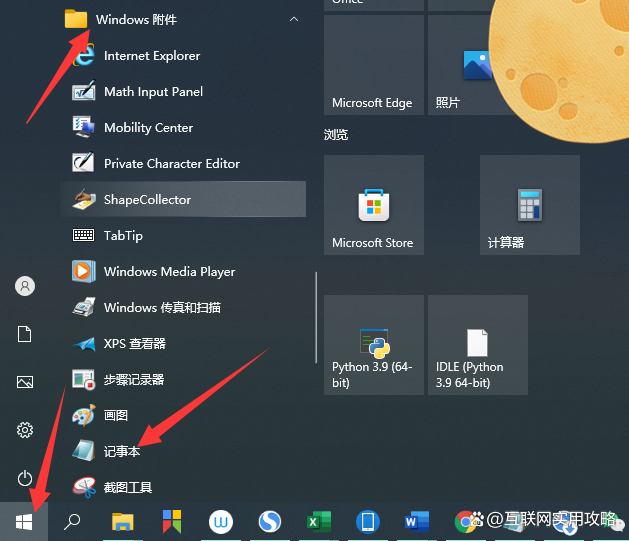Open the blue phone app on taskbar
The height and width of the screenshot is (541, 629).
pos(368,522)
